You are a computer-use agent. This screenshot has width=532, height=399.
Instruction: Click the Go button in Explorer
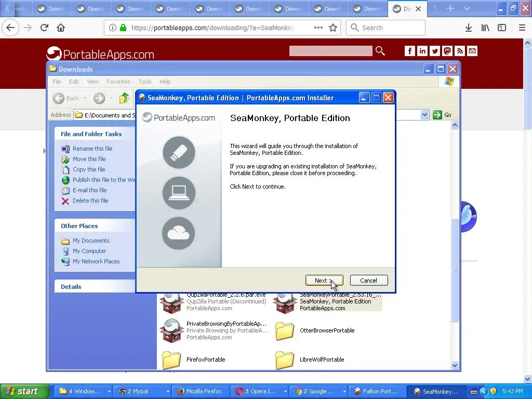pyautogui.click(x=442, y=115)
